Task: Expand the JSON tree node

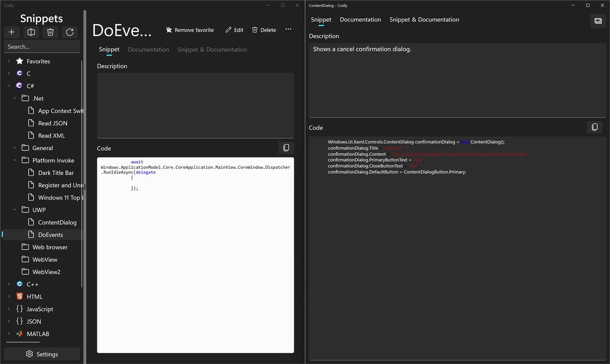Action: [9, 321]
